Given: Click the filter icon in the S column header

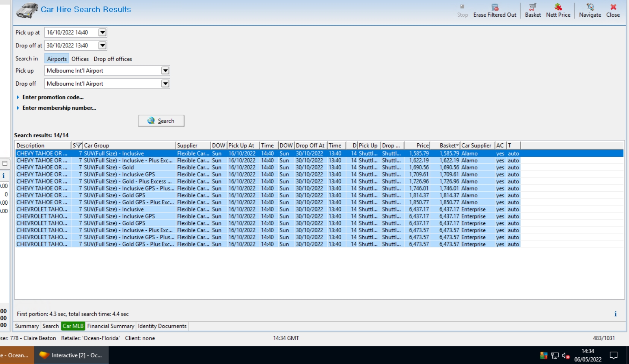Looking at the screenshot, I should (78, 145).
